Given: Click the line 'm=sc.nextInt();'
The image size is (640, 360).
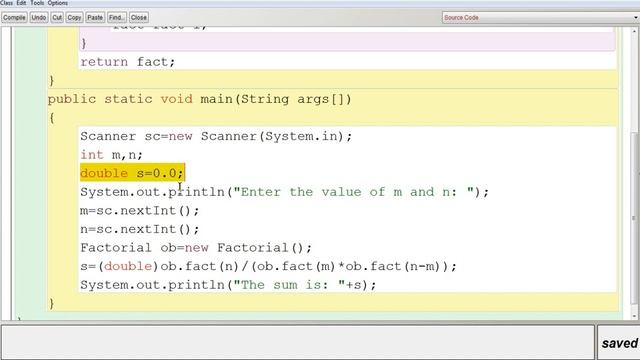Looking at the screenshot, I should pos(140,211).
